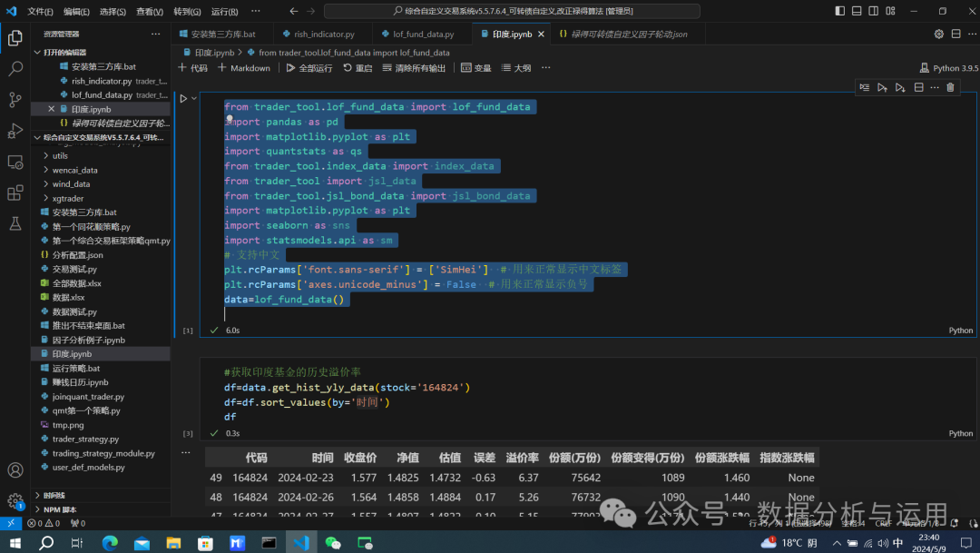The width and height of the screenshot is (980, 553).
Task: Open notebook settings gear in editor title
Action: click(939, 34)
